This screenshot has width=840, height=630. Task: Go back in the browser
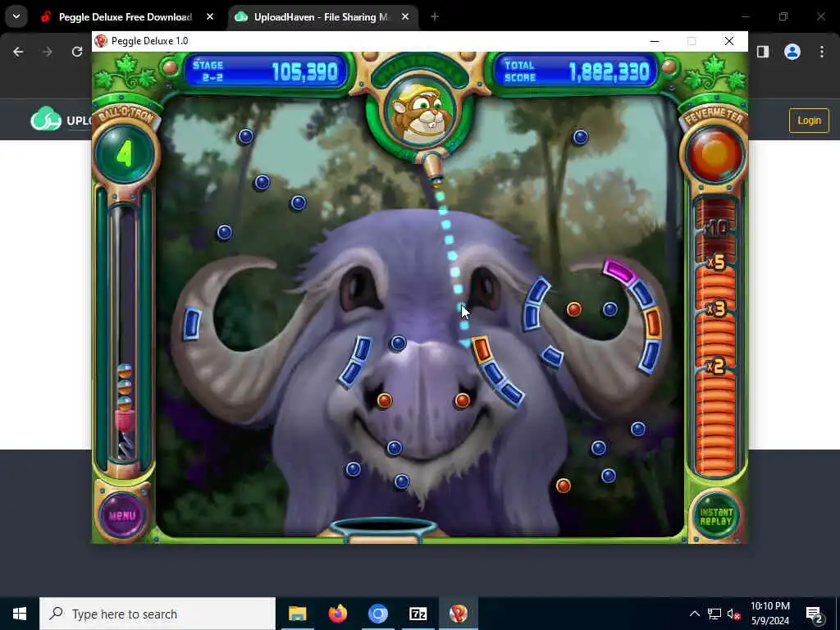[x=18, y=52]
